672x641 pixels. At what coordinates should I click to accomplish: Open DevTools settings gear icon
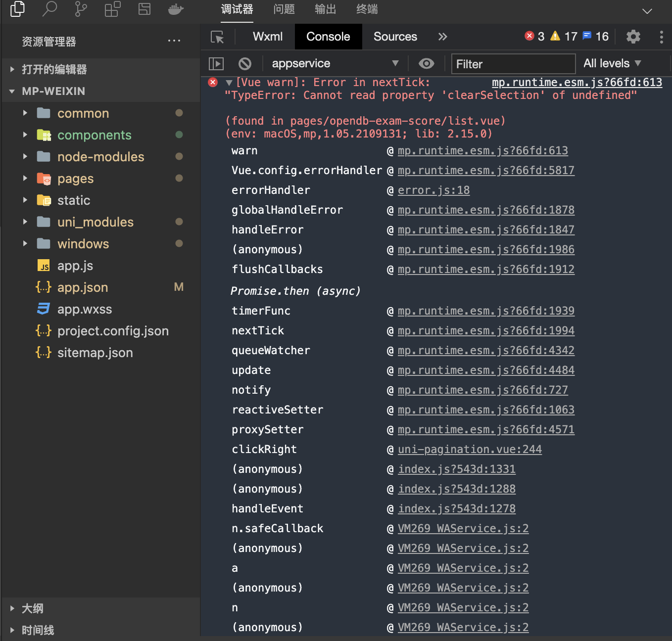coord(633,37)
